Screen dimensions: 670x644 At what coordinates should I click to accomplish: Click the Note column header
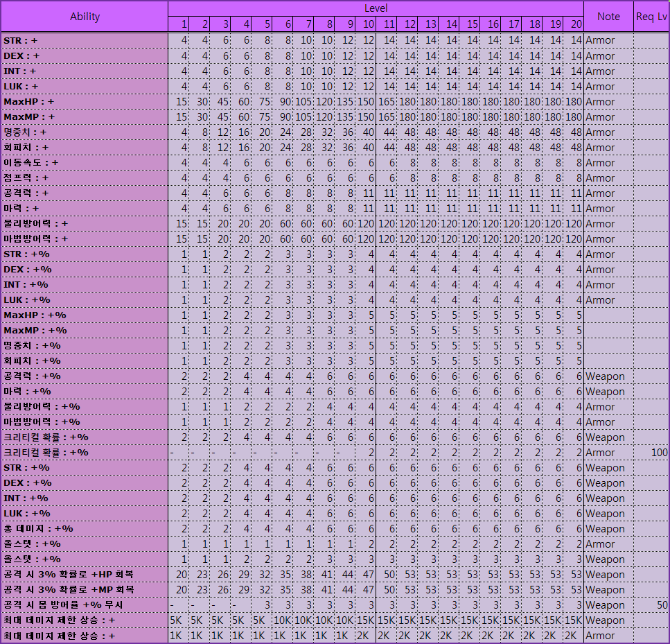tap(608, 17)
